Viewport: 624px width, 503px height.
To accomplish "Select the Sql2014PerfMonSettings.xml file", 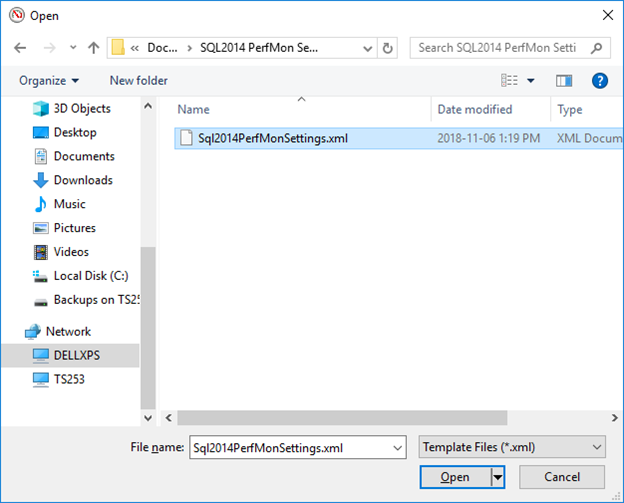I will click(x=399, y=138).
